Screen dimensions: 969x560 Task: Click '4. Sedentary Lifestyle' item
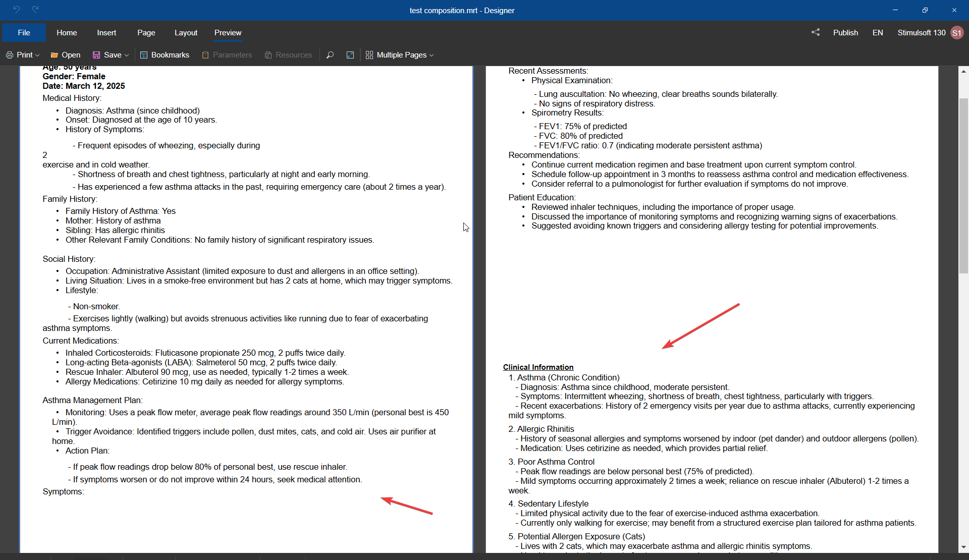548,503
